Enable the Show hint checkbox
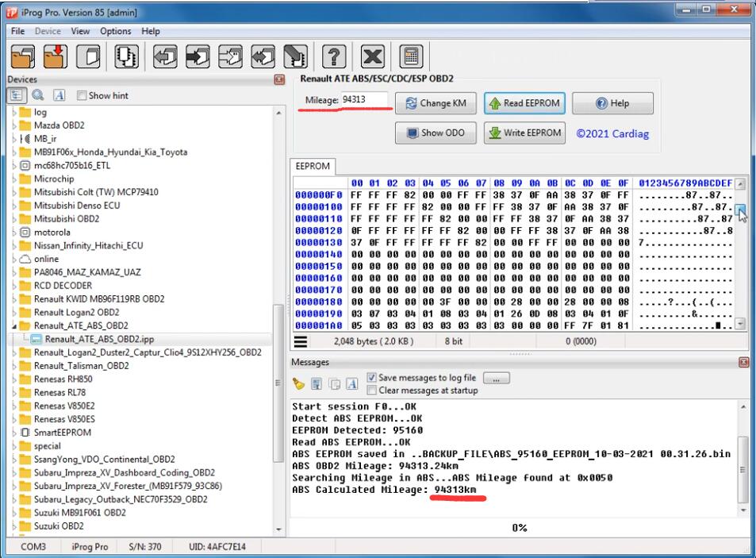The image size is (756, 558). coord(82,95)
